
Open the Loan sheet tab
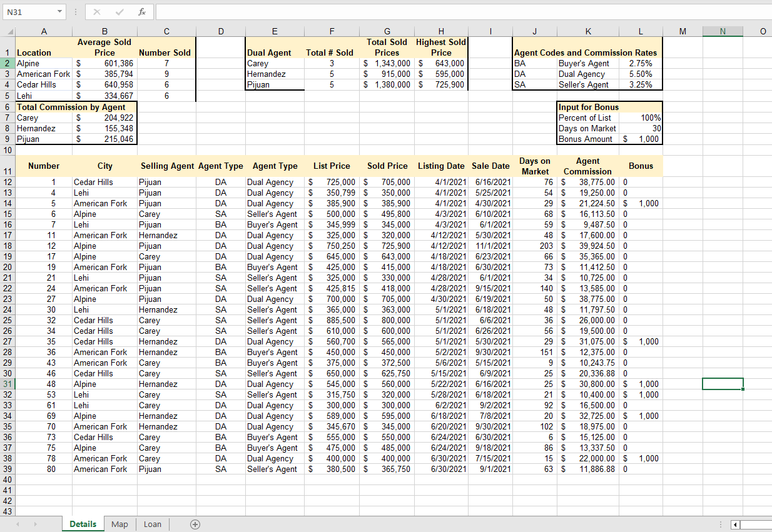[152, 524]
